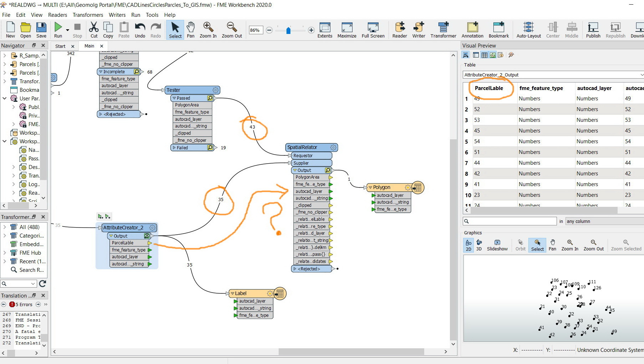Inspect the Polygon writer feature type table icon
Image resolution: width=644 pixels, height=364 pixels.
coord(418,187)
